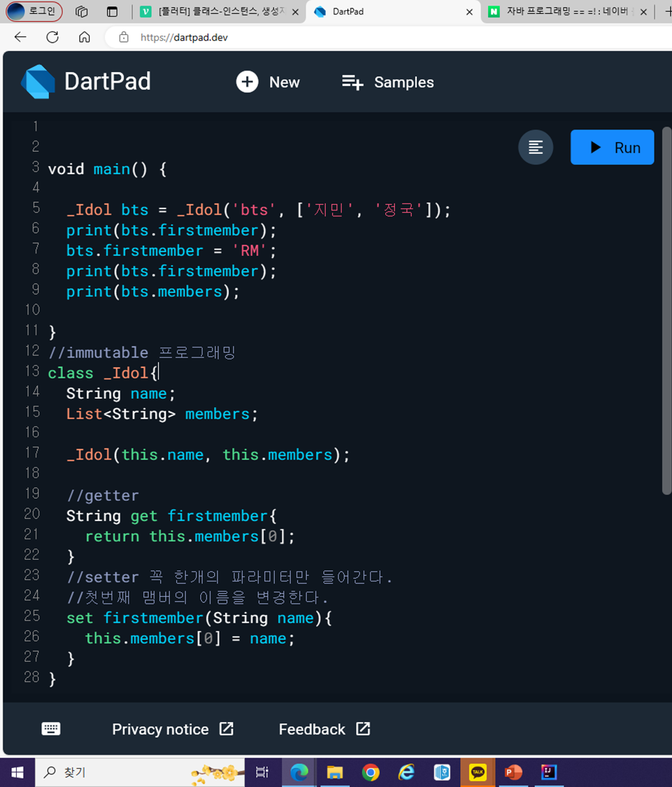
Task: Click the '//immutable 프로그래밍' comment
Action: (142, 353)
